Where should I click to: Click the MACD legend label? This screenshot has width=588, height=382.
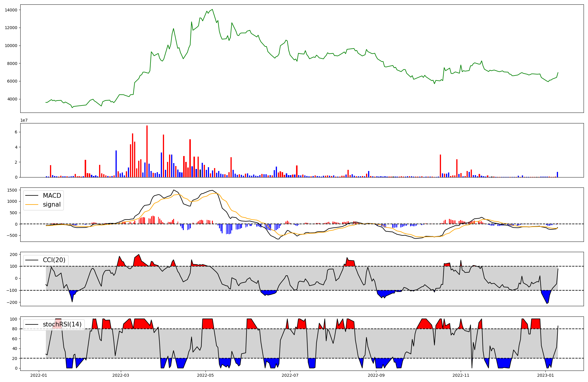(x=52, y=196)
